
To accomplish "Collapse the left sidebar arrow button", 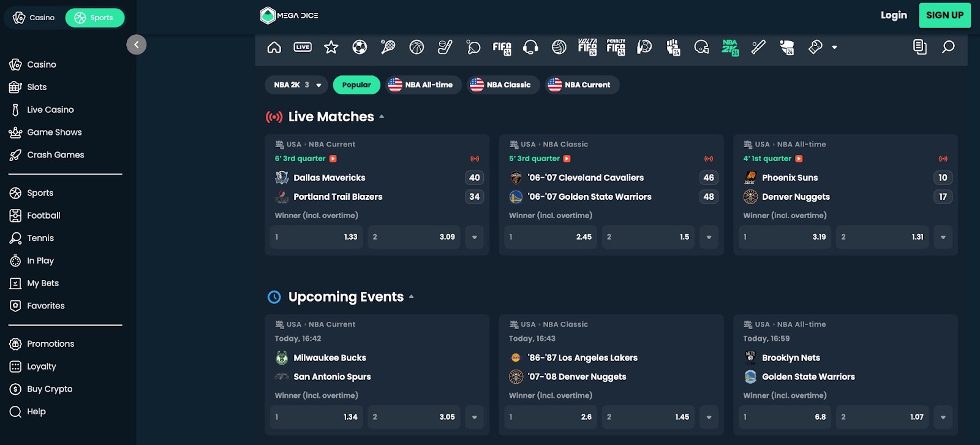I will click(137, 44).
